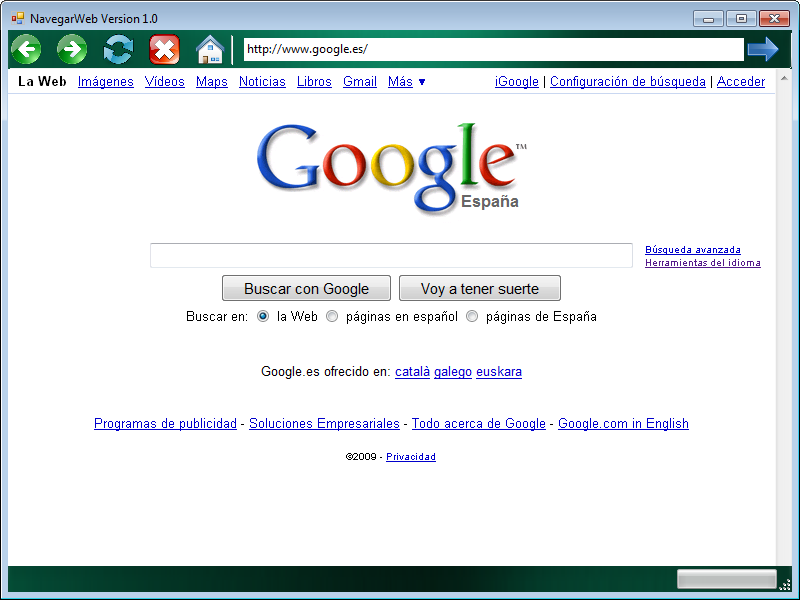Click the status bar progress bar
Screen dimensions: 800x600
click(x=727, y=579)
